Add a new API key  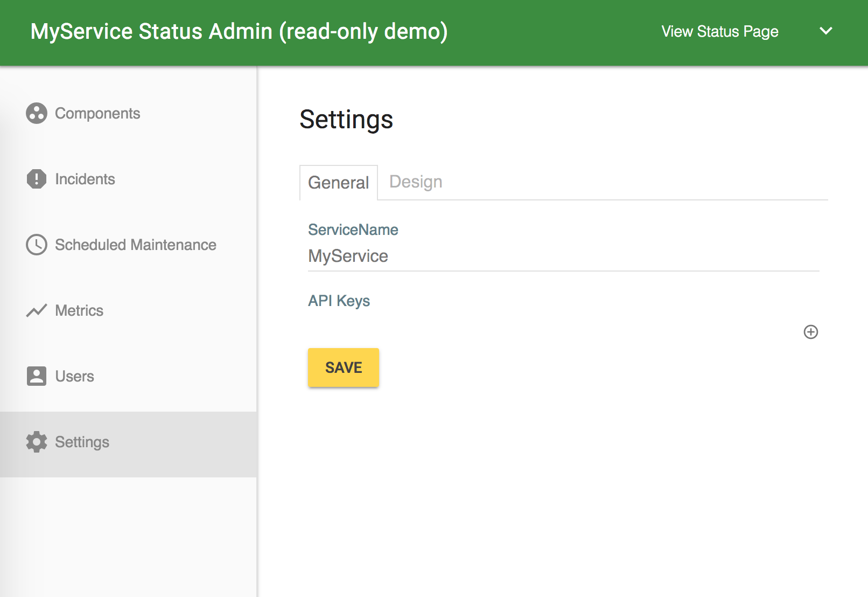[810, 332]
